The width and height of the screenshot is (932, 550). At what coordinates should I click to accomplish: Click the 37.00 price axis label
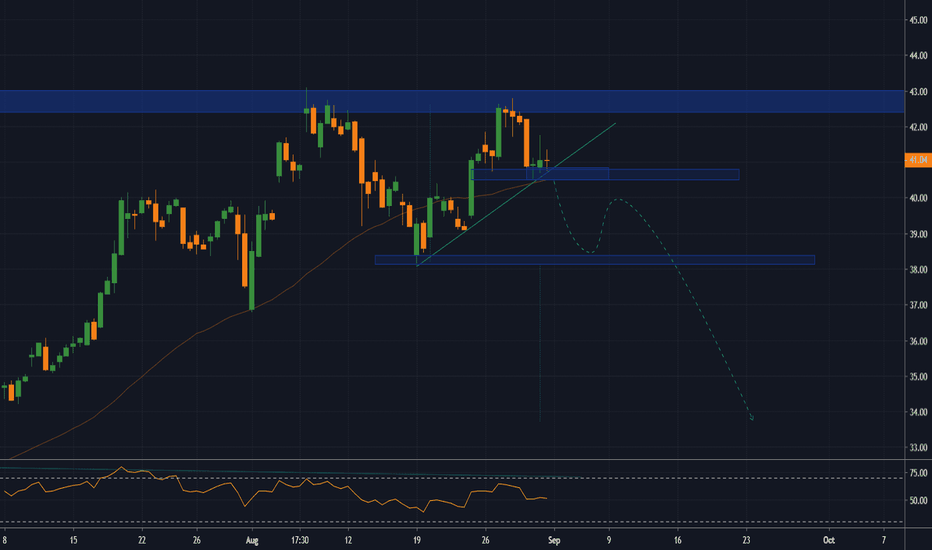918,305
